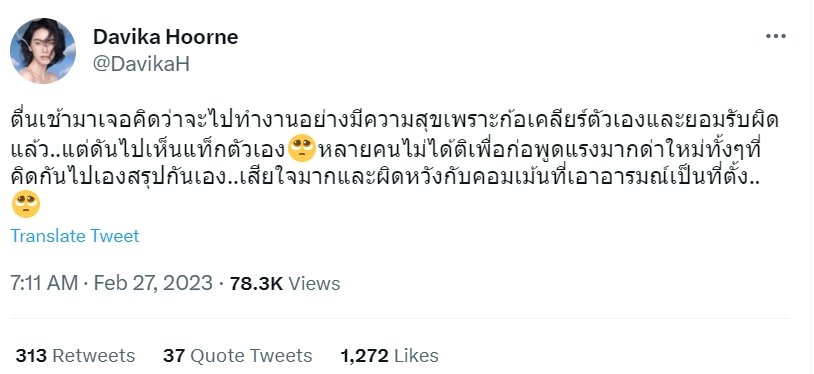Open the 1,272 Likes list

389,356
